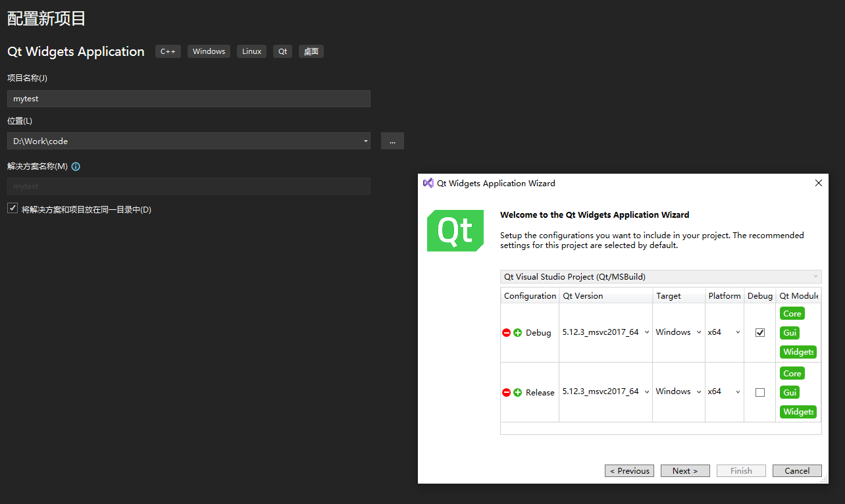Click the Release configuration name cell

540,392
